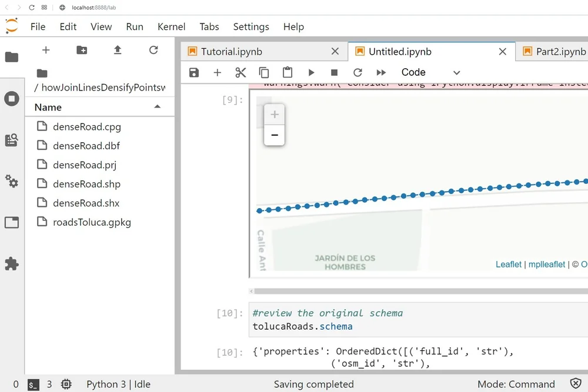Run the selected cell
The width and height of the screenshot is (588, 392).
point(311,72)
